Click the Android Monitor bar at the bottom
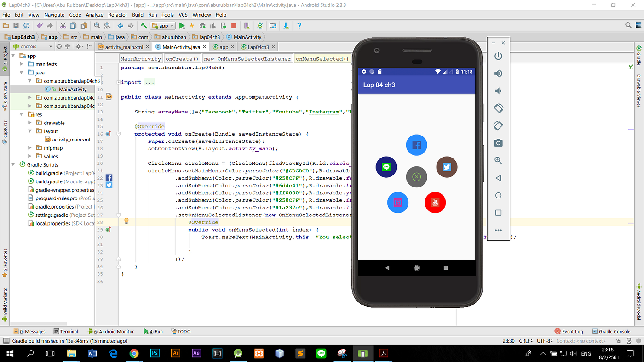The image size is (644, 362). coord(114,331)
